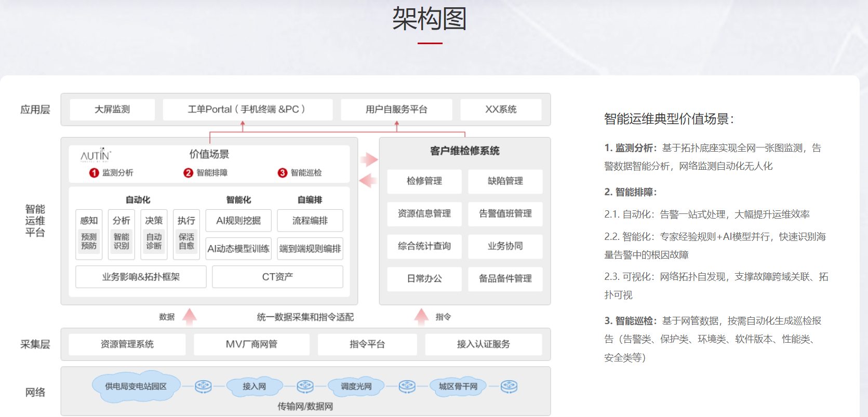
Task: Click the red number 3 badge
Action: [283, 173]
